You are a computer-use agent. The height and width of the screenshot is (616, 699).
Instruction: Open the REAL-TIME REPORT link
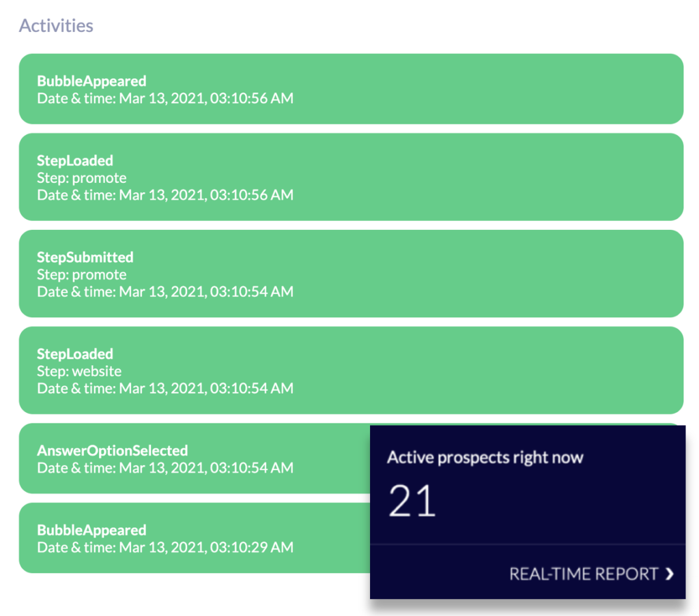tap(584, 574)
